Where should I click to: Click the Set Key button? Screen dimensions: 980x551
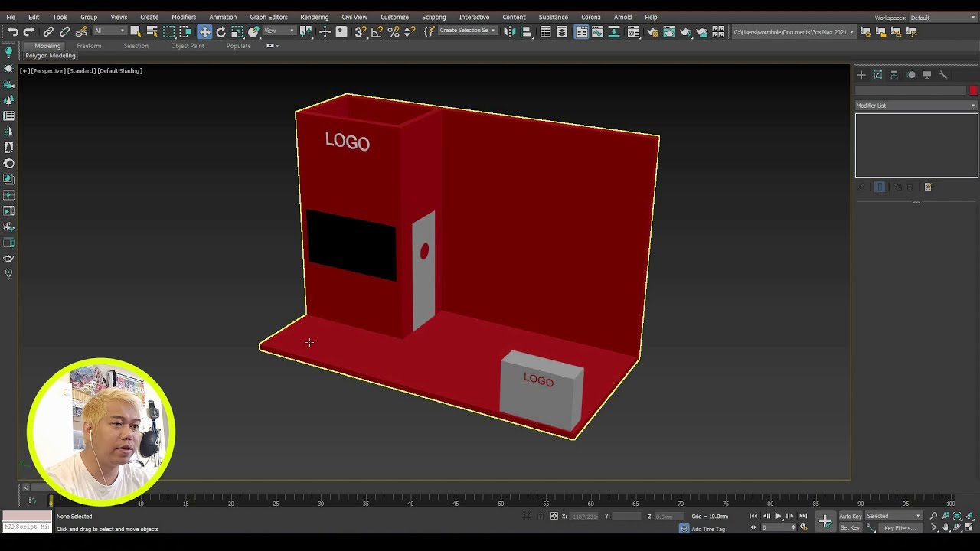851,527
